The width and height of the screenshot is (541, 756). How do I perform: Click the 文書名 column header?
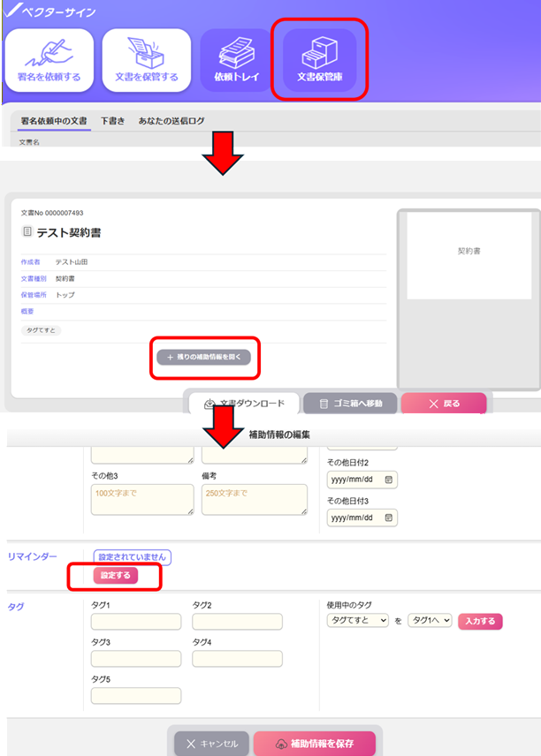29,142
